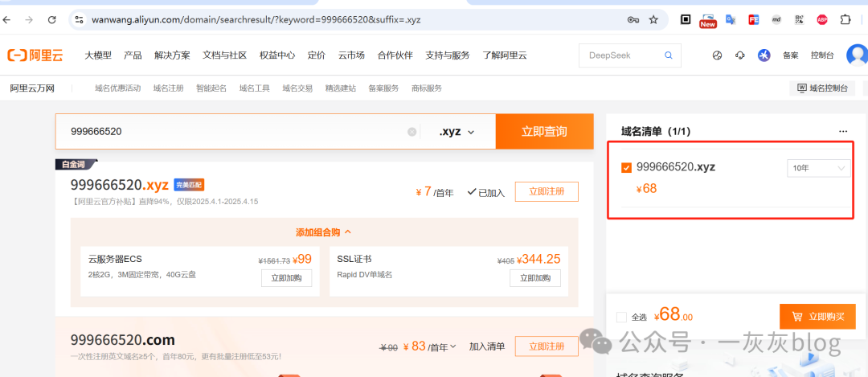Screen dimensions: 868x377
Task: Go to the 精选建站 tab
Action: pos(341,88)
